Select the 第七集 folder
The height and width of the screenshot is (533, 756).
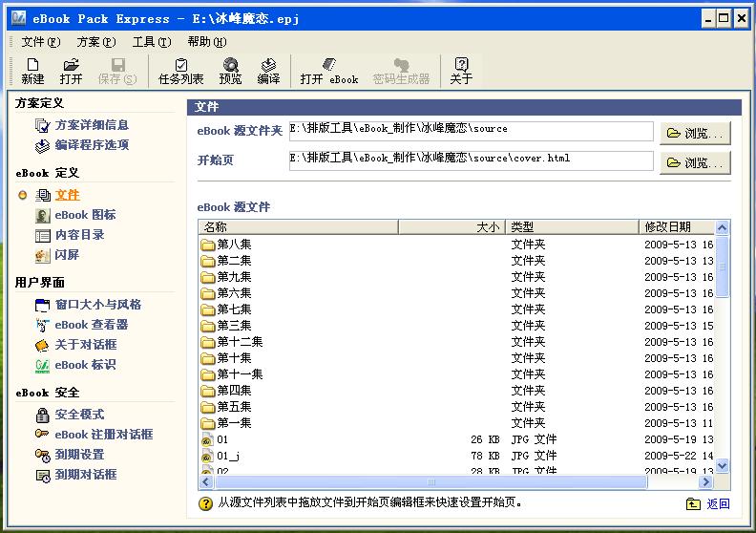(x=226, y=309)
